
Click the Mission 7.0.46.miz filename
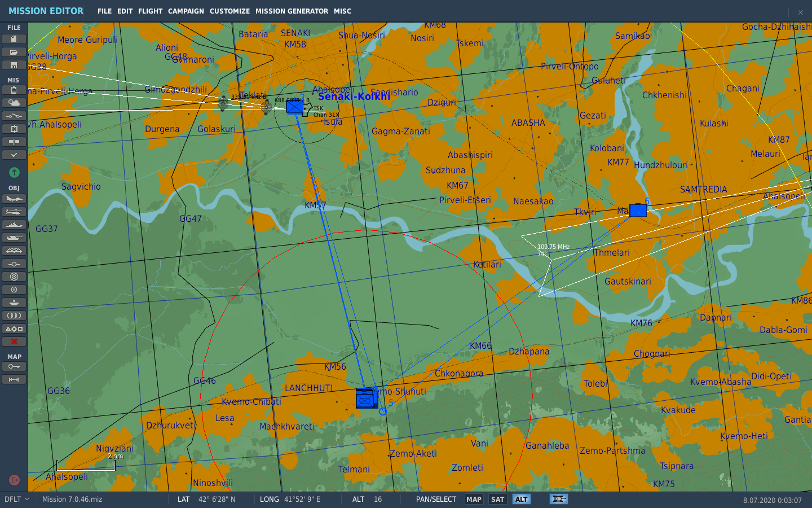click(72, 499)
